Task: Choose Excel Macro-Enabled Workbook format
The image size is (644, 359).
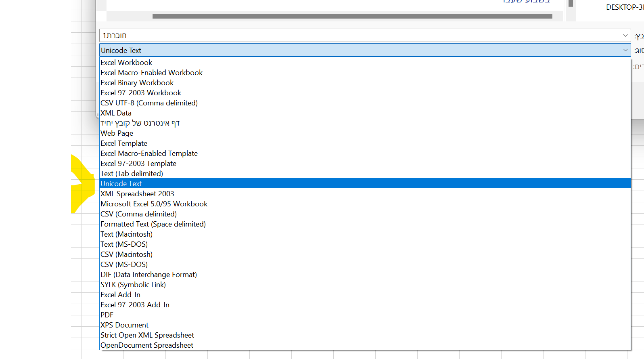Action: 365,73
